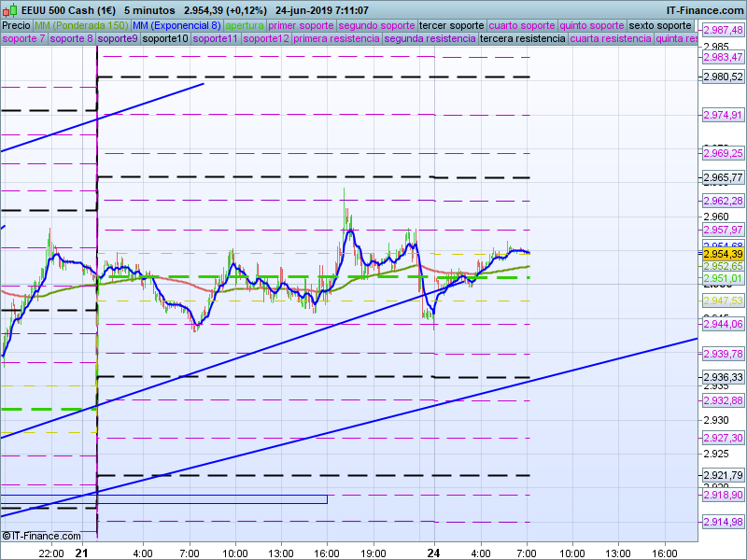Image resolution: width=747 pixels, height=560 pixels.
Task: Select the green 2.951,01 price tag
Action: pyautogui.click(x=723, y=278)
